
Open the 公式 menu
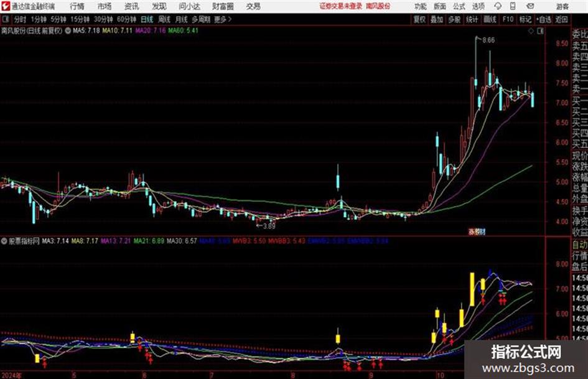tap(459, 6)
